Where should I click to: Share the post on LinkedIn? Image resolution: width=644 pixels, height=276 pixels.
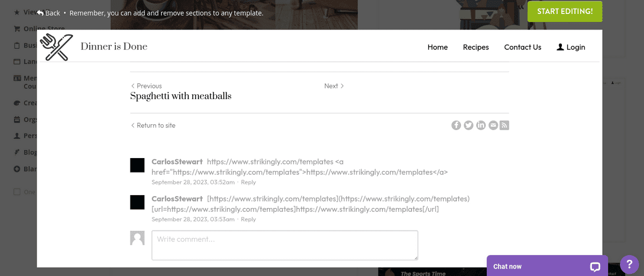coord(481,125)
